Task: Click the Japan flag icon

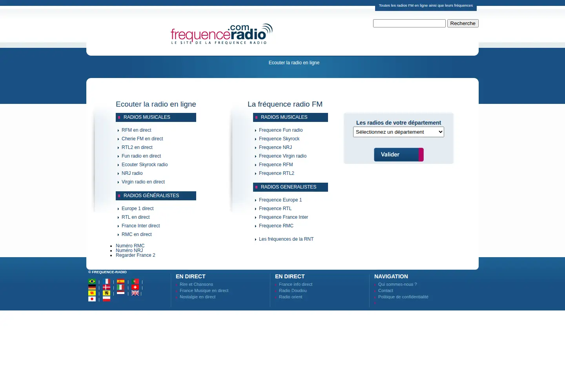Action: [x=92, y=299]
